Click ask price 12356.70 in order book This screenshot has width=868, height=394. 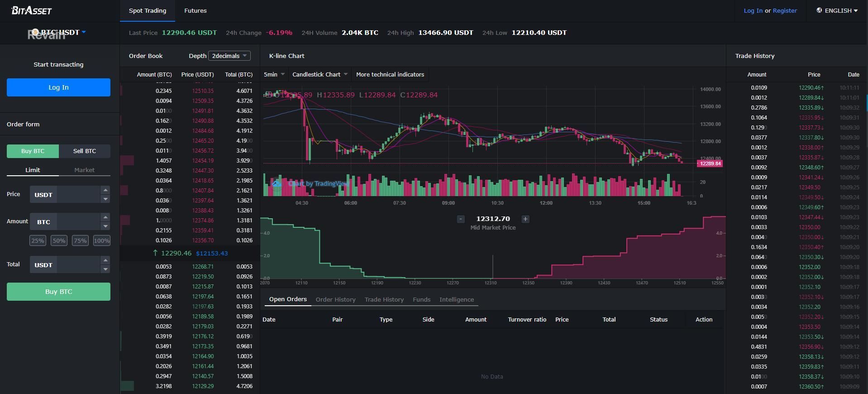[x=203, y=240]
